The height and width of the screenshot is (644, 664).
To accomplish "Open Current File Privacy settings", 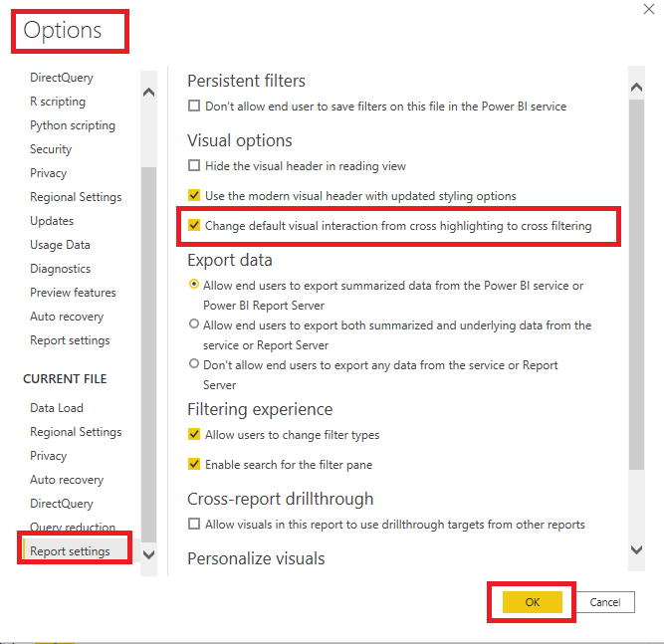I will point(48,456).
